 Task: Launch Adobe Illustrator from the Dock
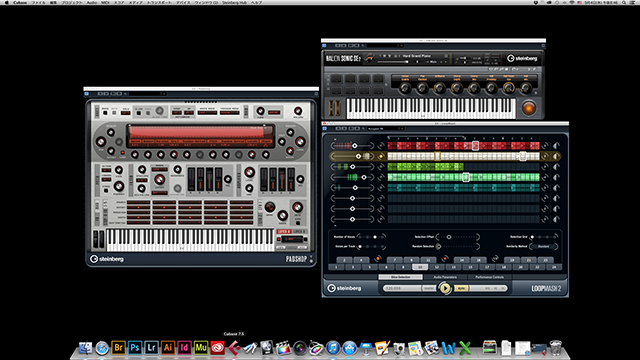168,348
